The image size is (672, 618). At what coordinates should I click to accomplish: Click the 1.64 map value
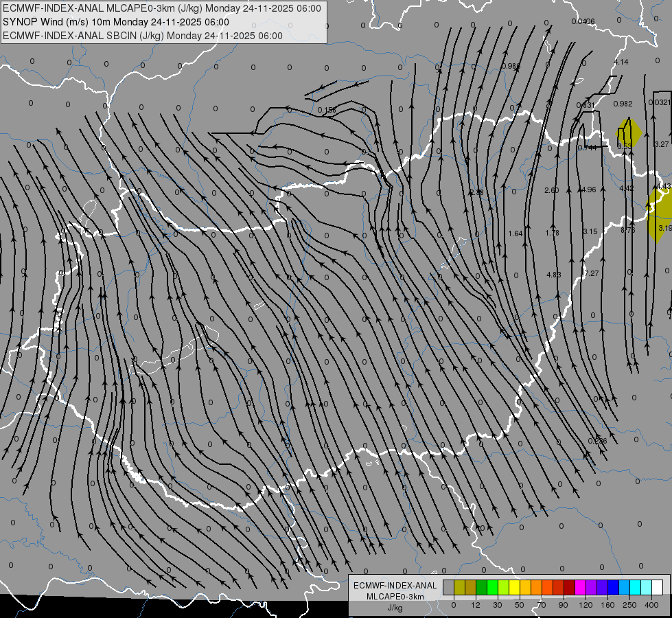[x=515, y=233]
